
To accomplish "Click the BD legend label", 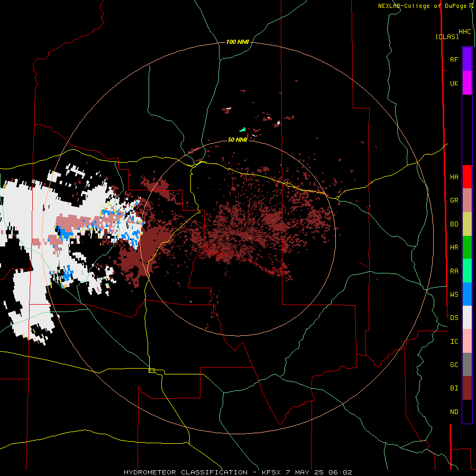I will click(454, 224).
